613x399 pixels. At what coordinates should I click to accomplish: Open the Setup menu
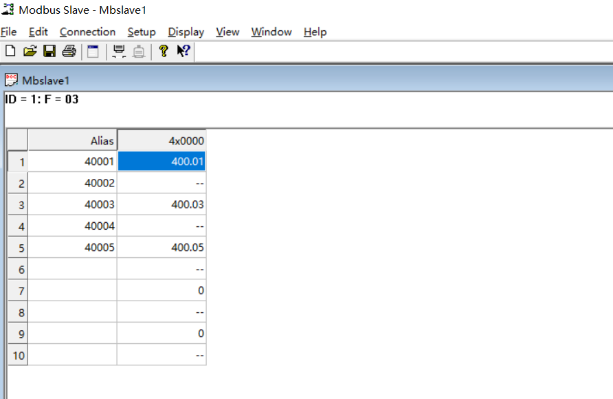(142, 32)
